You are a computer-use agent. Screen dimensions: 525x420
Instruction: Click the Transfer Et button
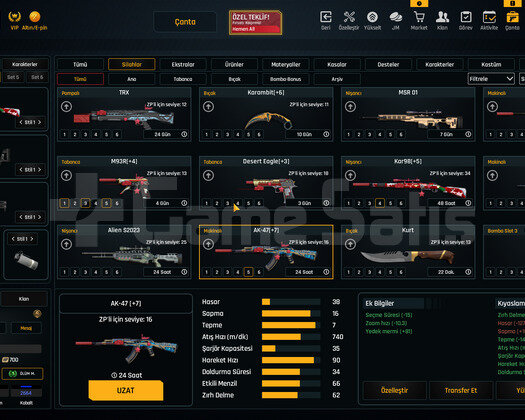pyautogui.click(x=461, y=391)
